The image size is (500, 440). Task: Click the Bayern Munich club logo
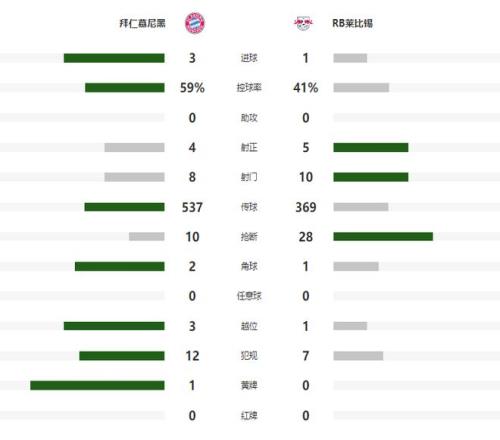pyautogui.click(x=195, y=23)
